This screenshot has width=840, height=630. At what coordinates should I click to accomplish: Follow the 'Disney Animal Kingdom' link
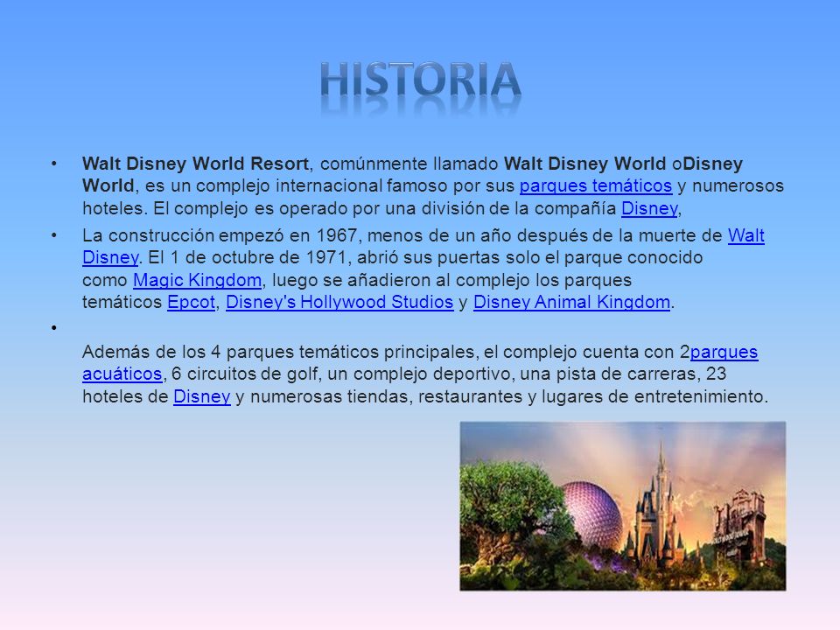[571, 302]
